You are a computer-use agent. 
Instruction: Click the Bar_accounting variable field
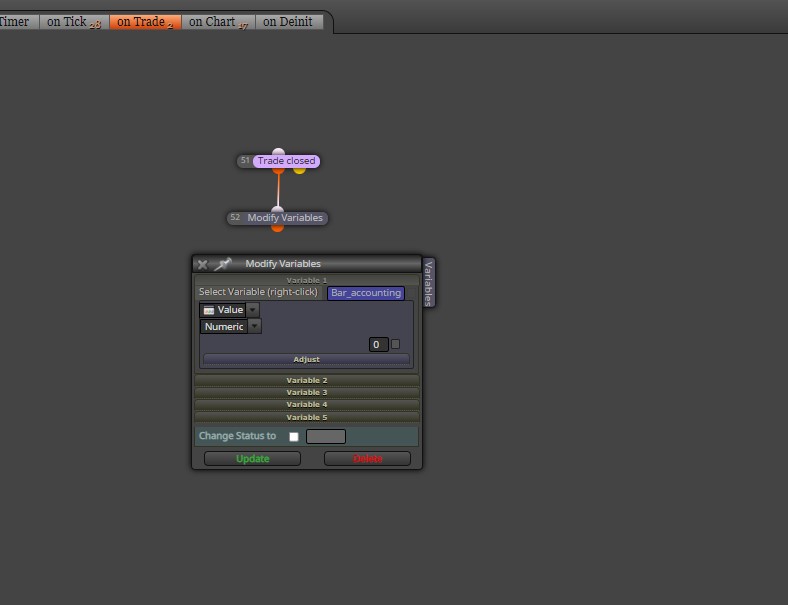(366, 293)
